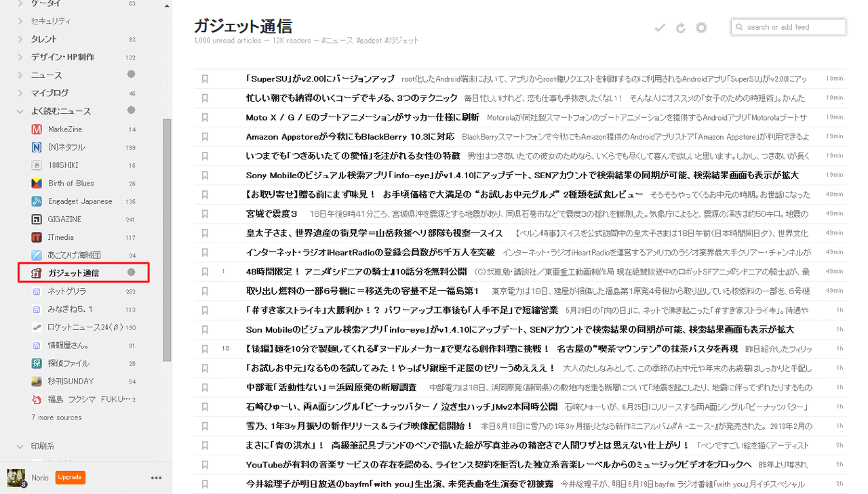The height and width of the screenshot is (494, 868).
Task: Open ロケットニュース24 feed icon
Action: 37,327
